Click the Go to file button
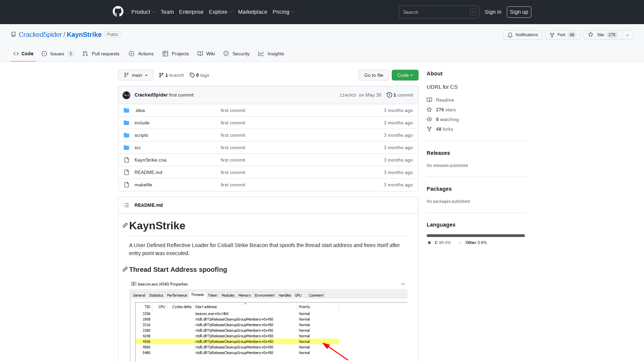Viewport: 644px width, 362px height. pos(374,75)
